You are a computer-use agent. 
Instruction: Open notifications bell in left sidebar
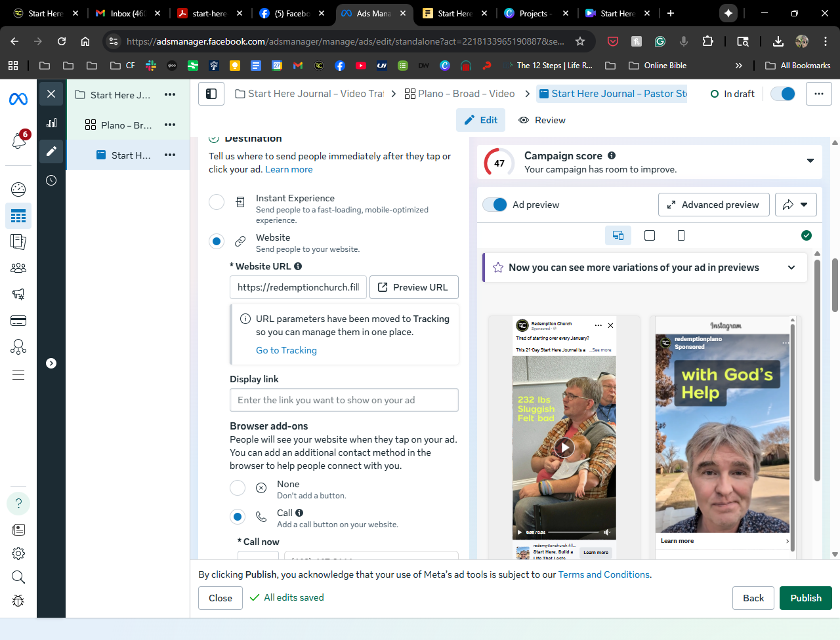18,140
